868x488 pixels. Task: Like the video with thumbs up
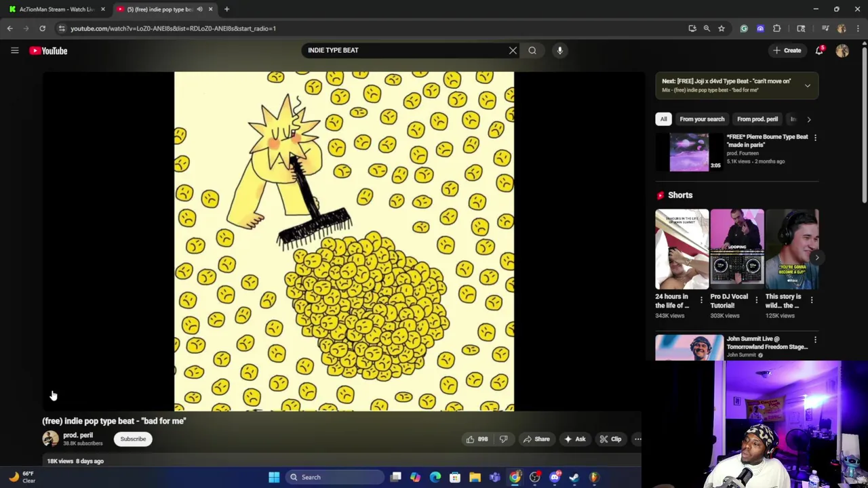[477, 439]
